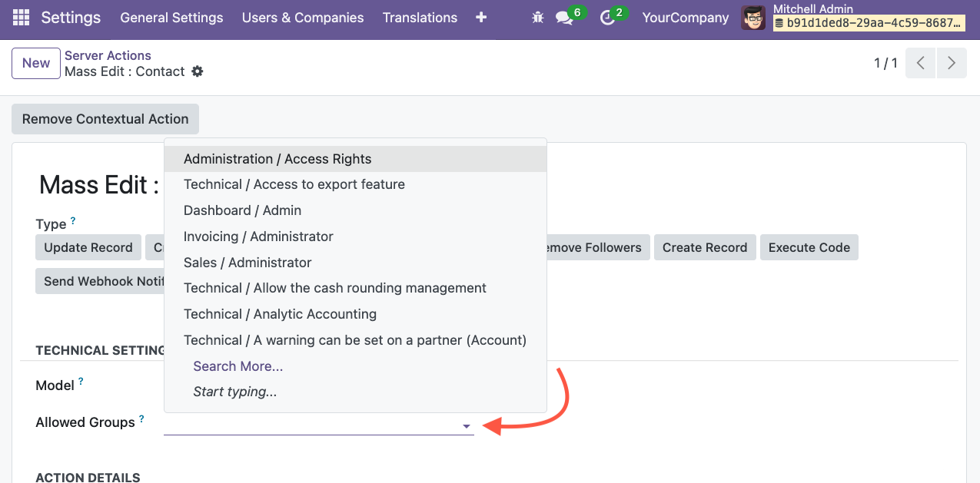Screen dimensions: 980x483
Task: Go to Server Actions breadcrumb
Action: [108, 55]
